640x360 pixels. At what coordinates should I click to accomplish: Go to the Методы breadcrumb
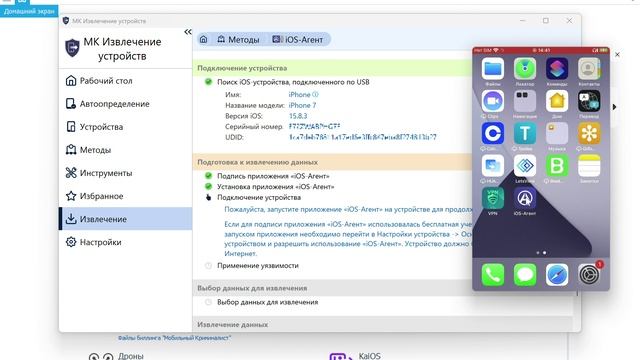238,40
